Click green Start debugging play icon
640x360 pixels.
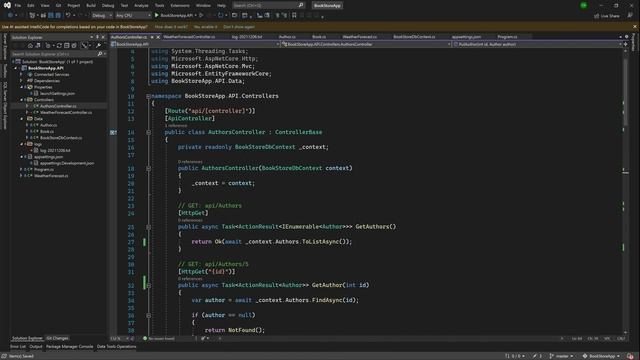click(156, 15)
